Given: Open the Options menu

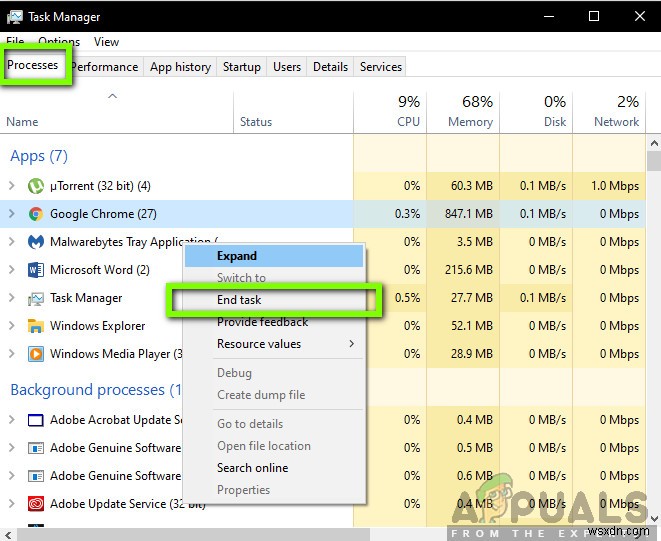Looking at the screenshot, I should [x=59, y=42].
